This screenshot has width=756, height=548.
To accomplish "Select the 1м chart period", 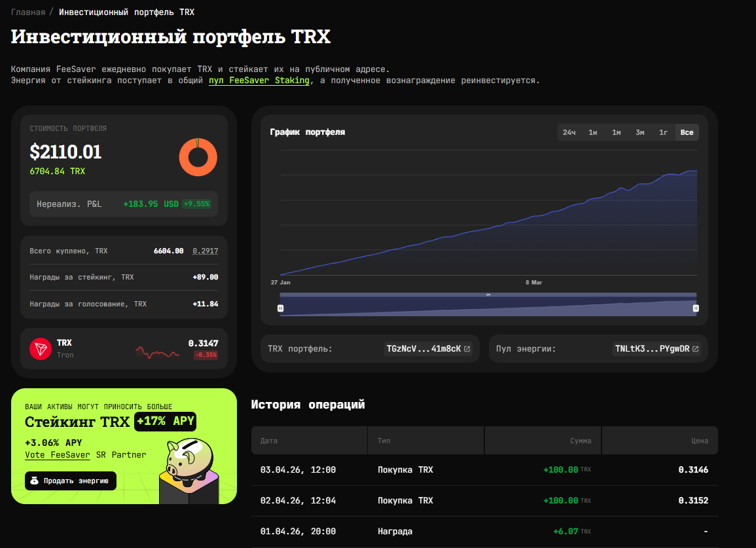I will [x=616, y=132].
